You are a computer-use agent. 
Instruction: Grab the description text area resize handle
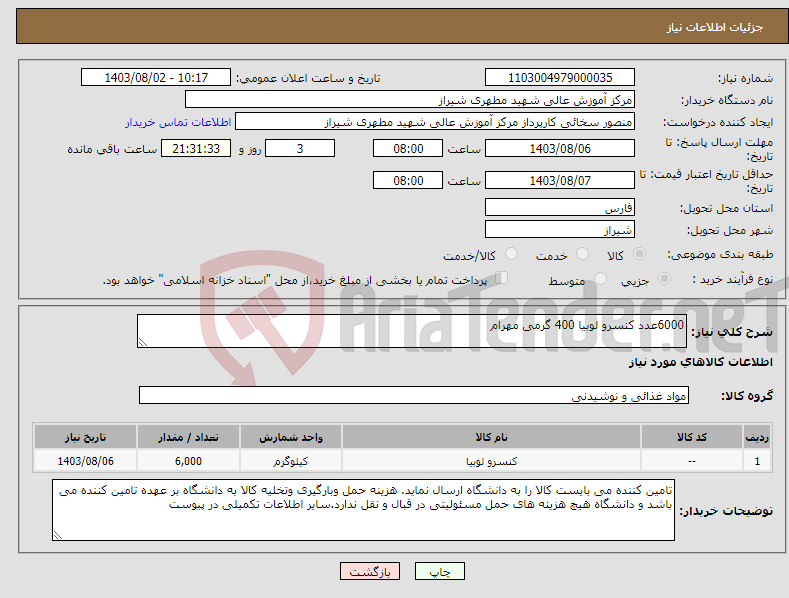pos(142,342)
